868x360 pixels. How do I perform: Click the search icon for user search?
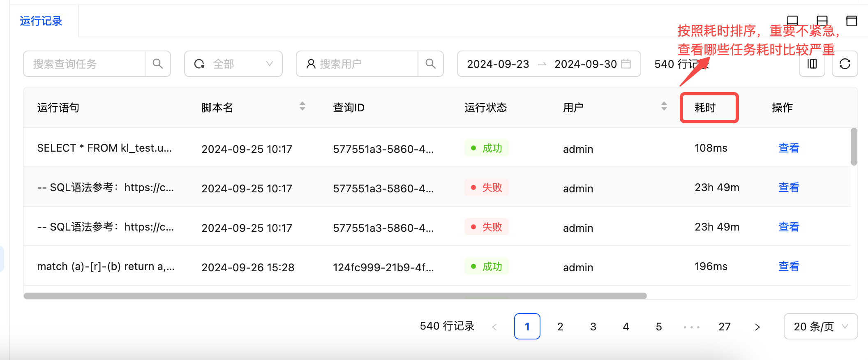(x=431, y=64)
